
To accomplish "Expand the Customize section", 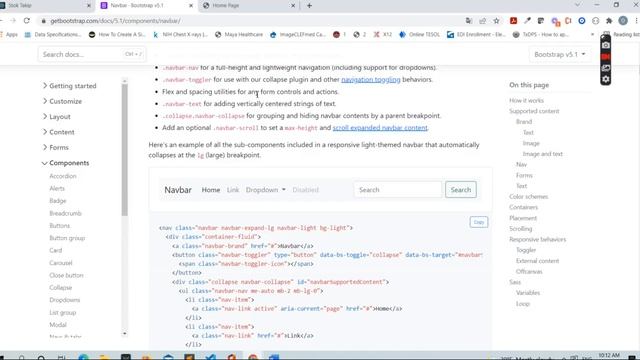I will 62,101.
